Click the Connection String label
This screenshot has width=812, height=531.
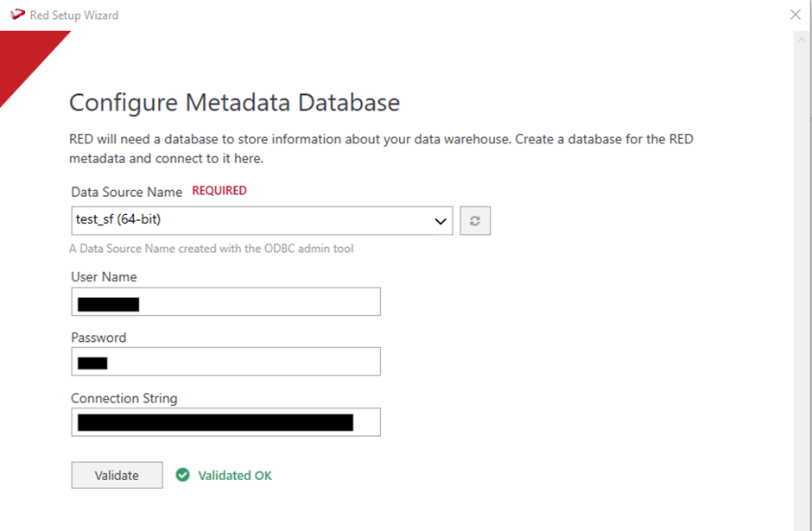pos(124,398)
